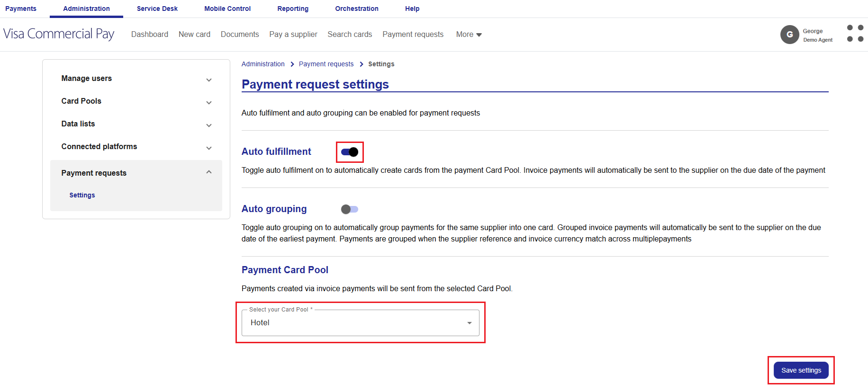Viewport: 868px width, 392px height.
Task: Enable the Auto grouping toggle
Action: click(350, 209)
